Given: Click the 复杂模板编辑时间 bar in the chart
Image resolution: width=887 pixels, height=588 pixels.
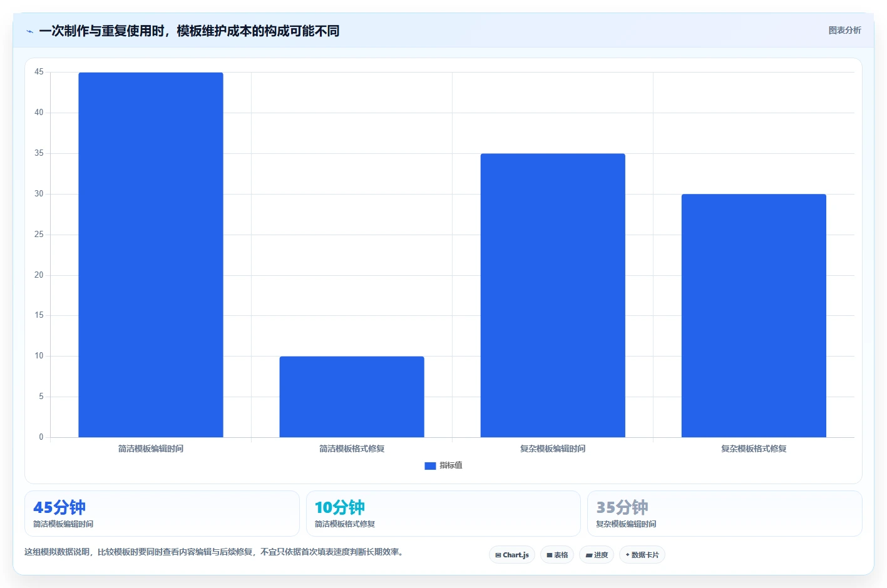Looking at the screenshot, I should pos(553,295).
